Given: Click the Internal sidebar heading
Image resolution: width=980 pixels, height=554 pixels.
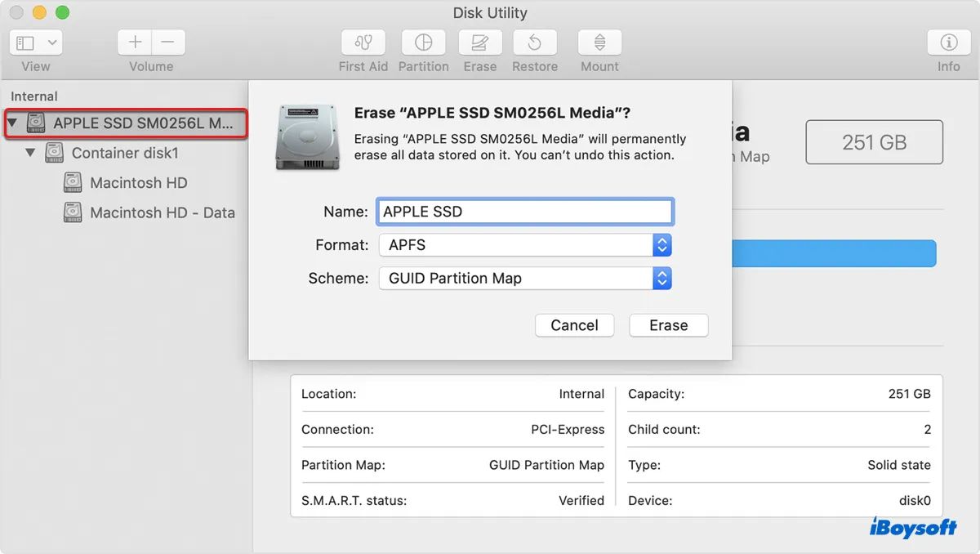Looking at the screenshot, I should click(x=34, y=96).
